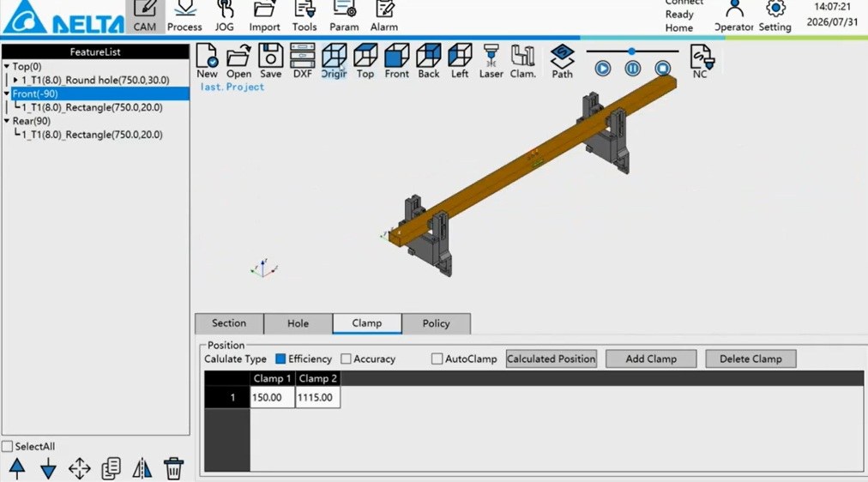Move feature up with blue up arrow

point(17,468)
